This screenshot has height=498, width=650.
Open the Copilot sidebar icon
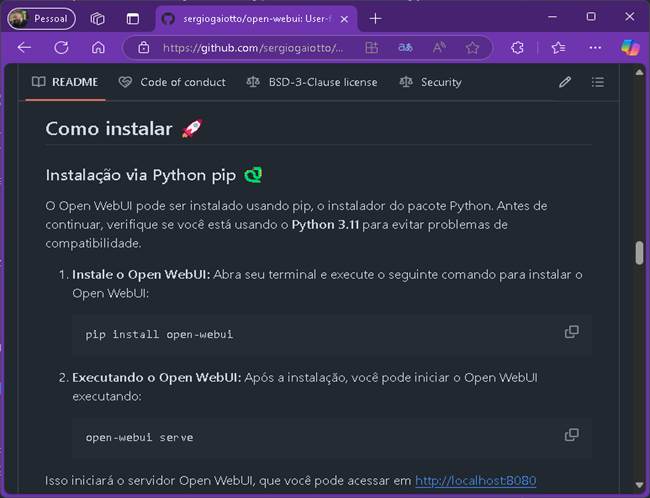point(630,48)
